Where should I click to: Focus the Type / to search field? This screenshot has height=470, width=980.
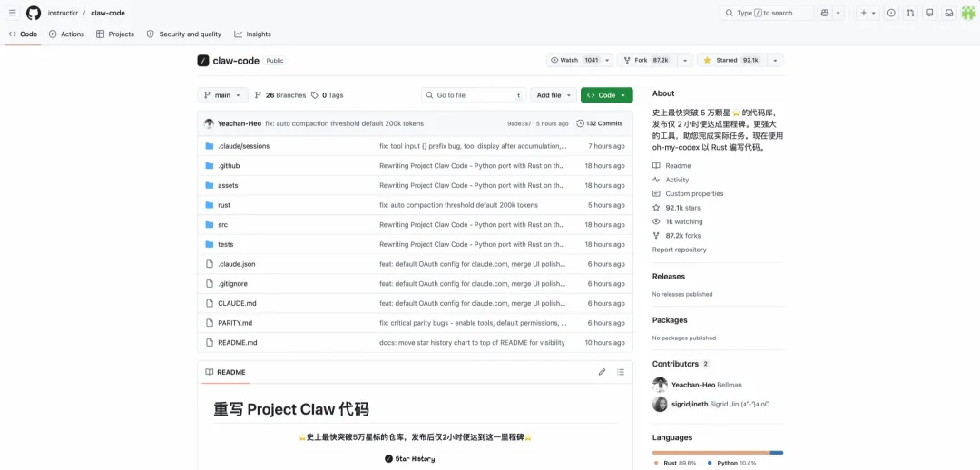pyautogui.click(x=767, y=13)
